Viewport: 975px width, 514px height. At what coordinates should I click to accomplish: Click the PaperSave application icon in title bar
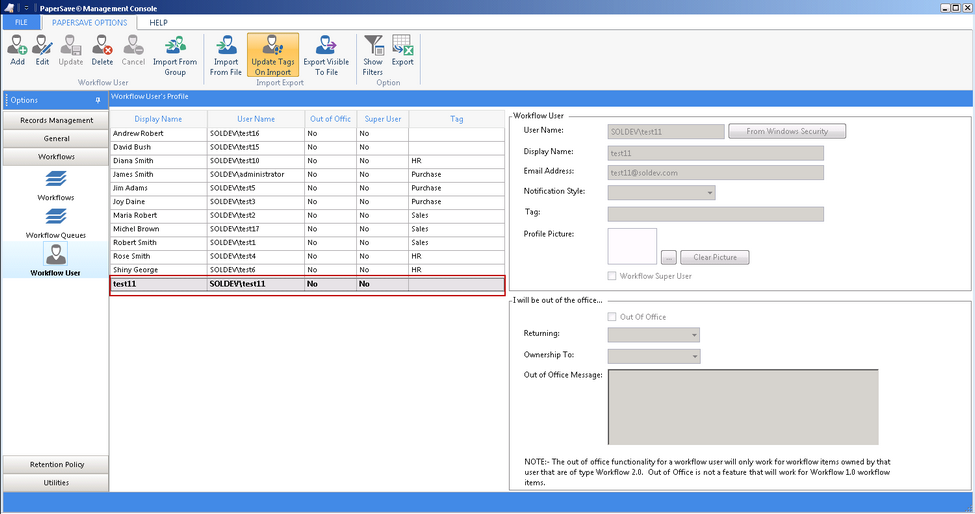point(9,7)
